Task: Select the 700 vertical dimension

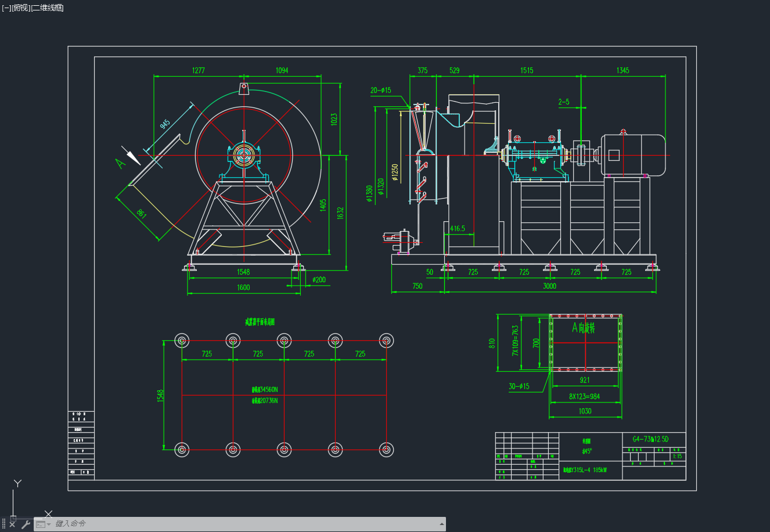Action: coord(536,343)
